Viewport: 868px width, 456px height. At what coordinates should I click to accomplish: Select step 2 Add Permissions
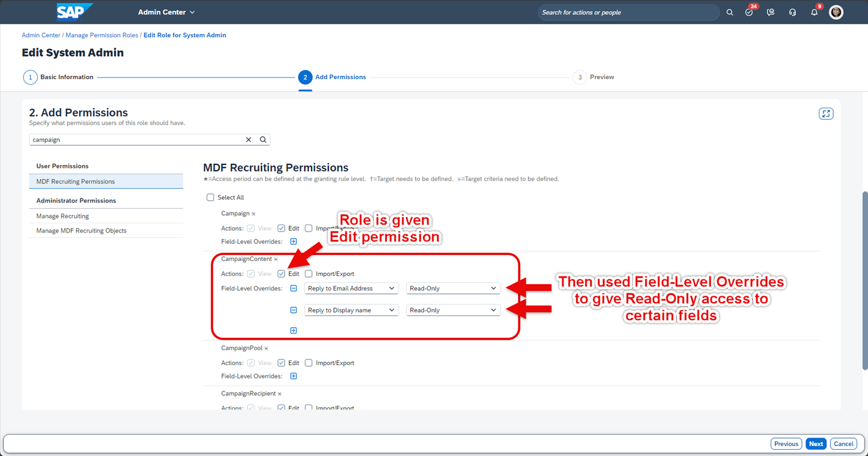click(x=333, y=77)
